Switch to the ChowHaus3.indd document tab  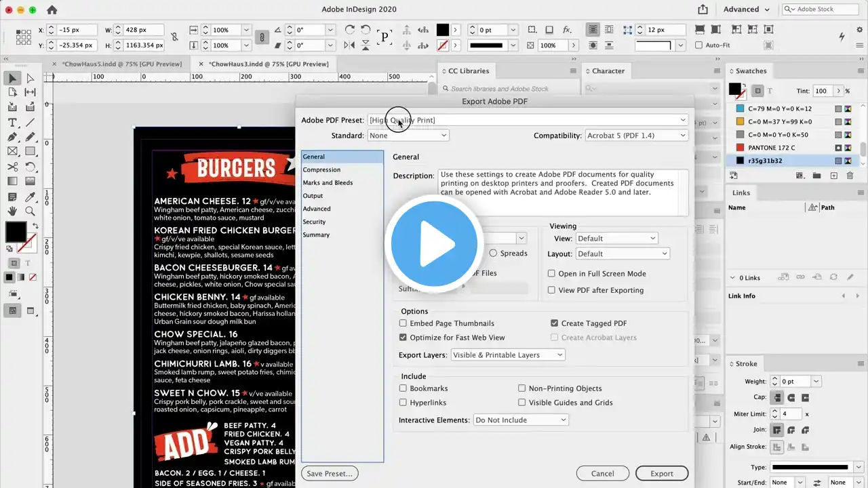[269, 64]
